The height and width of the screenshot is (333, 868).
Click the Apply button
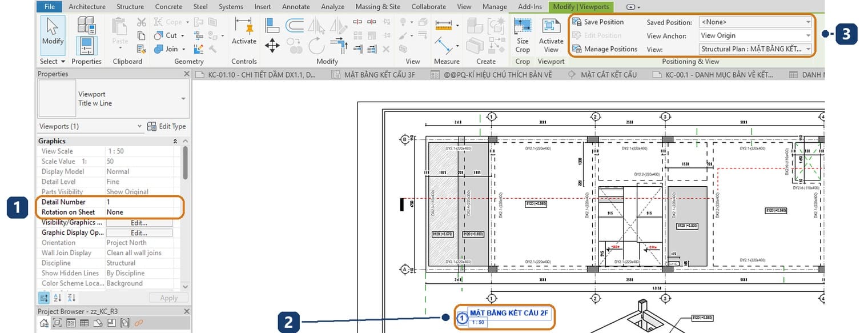[168, 298]
